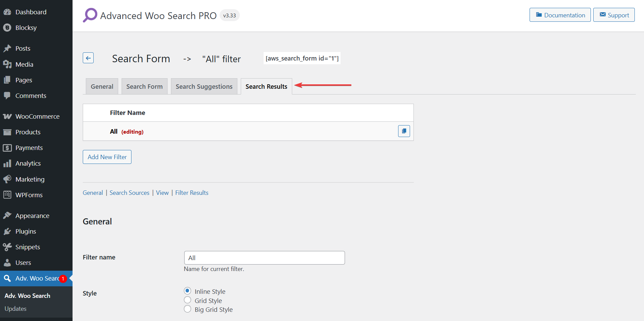Screen dimensions: 644x321
Task: Jump to Search Sources section link
Action: [129, 193]
